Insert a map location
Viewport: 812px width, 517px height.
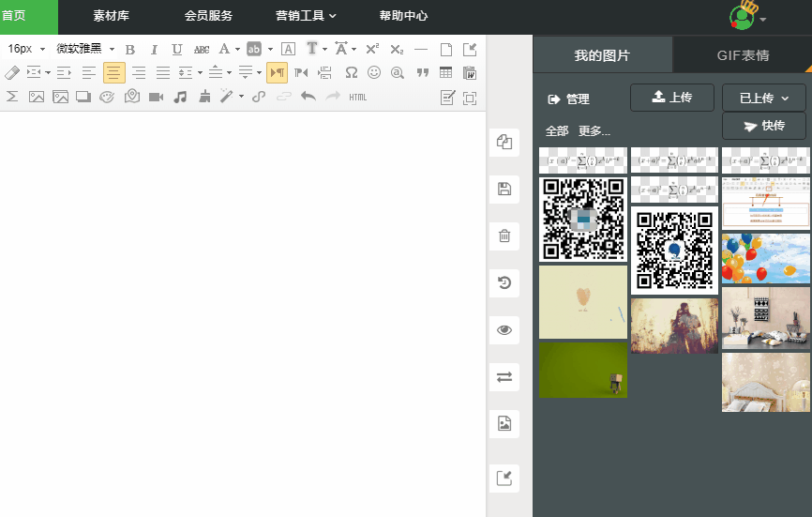(132, 97)
